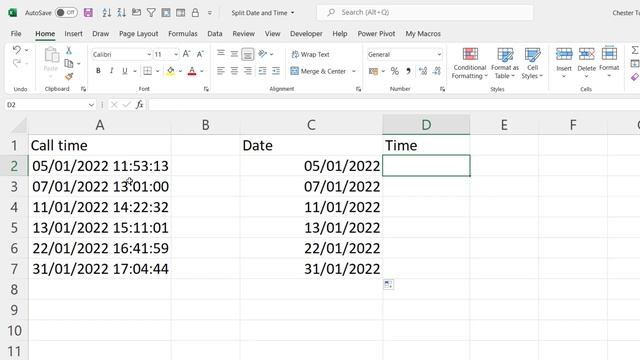Sort ascending from quick access toolbar

[107, 13]
